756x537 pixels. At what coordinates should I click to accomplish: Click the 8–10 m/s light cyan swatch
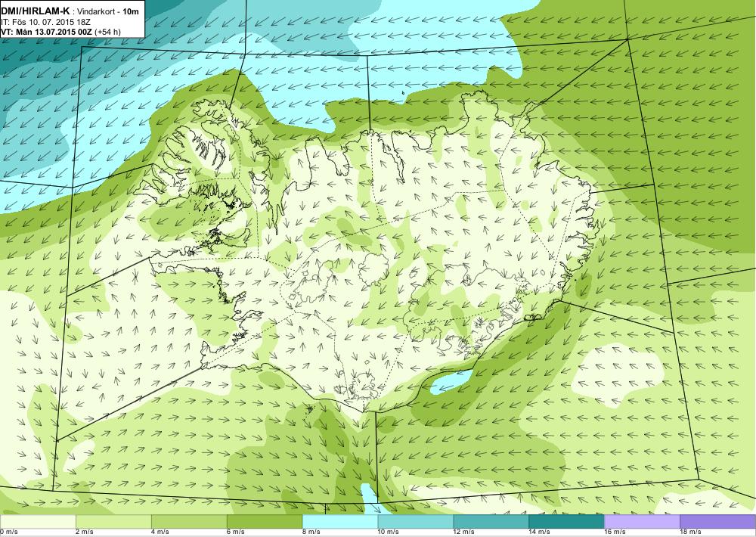(x=340, y=522)
